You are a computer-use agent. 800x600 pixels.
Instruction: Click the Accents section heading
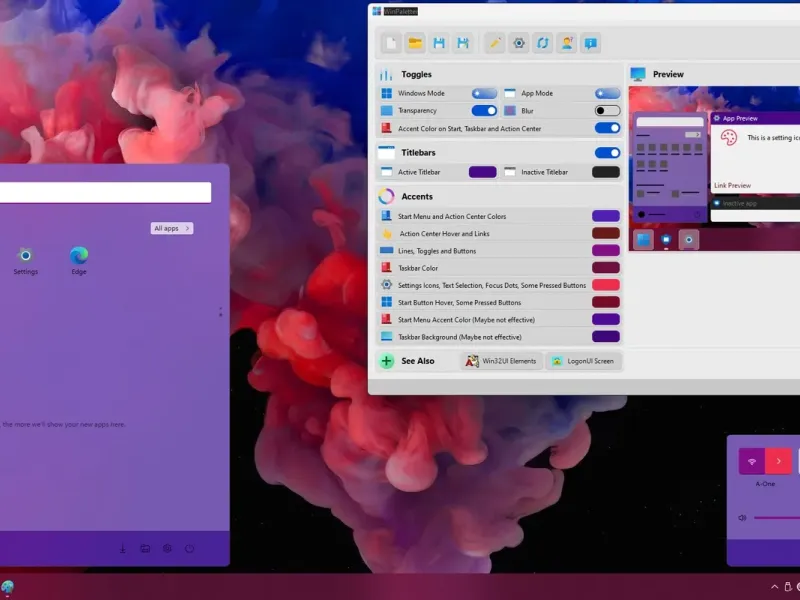point(417,196)
